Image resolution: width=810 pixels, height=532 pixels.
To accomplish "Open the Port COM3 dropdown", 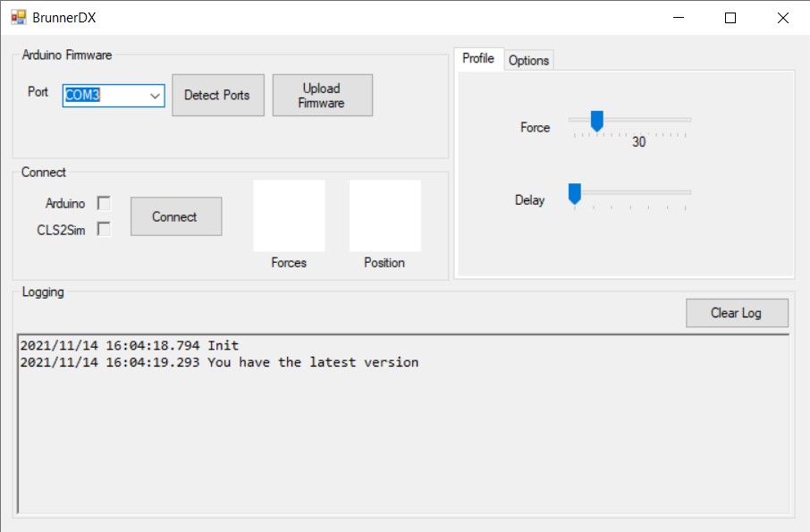I will coord(155,96).
